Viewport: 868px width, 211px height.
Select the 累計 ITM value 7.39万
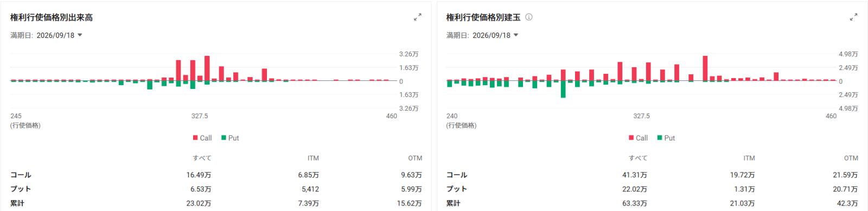[308, 203]
